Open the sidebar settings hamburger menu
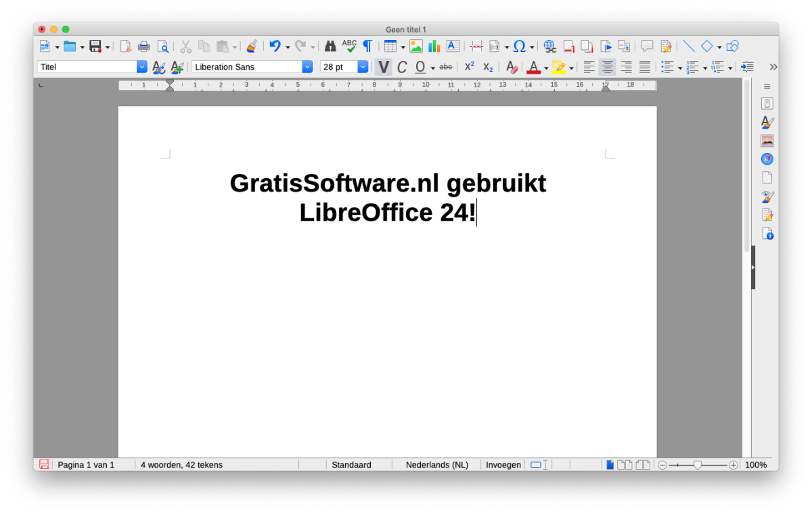 click(x=767, y=86)
